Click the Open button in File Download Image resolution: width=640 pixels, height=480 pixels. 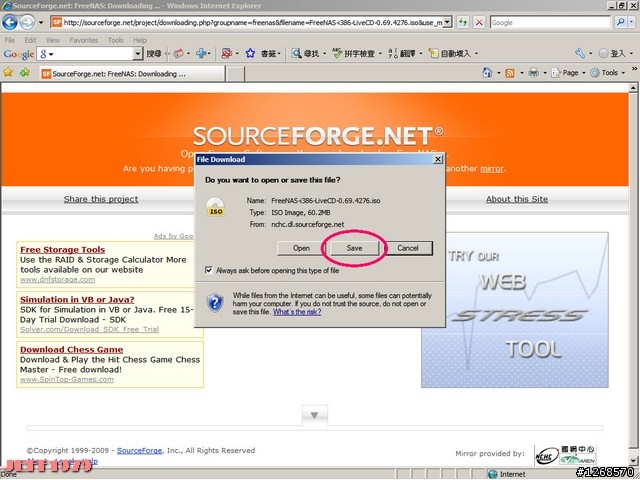(x=301, y=248)
